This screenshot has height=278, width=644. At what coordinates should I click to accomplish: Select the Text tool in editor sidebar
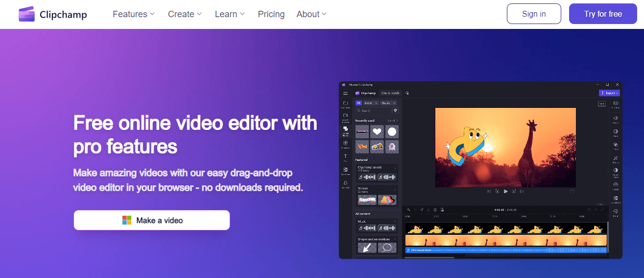point(345,158)
